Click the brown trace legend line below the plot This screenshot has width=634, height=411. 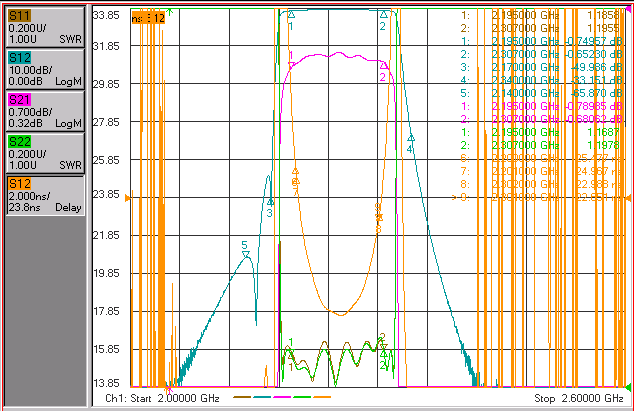click(242, 397)
